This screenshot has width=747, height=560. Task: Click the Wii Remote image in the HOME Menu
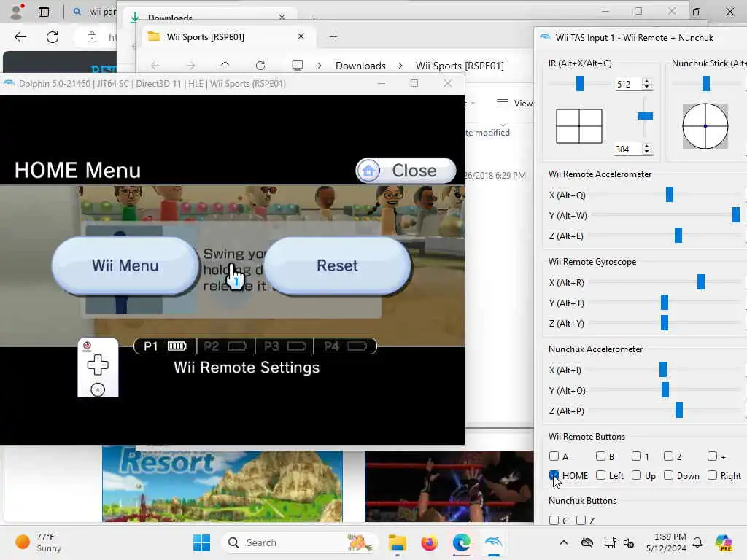click(x=98, y=367)
